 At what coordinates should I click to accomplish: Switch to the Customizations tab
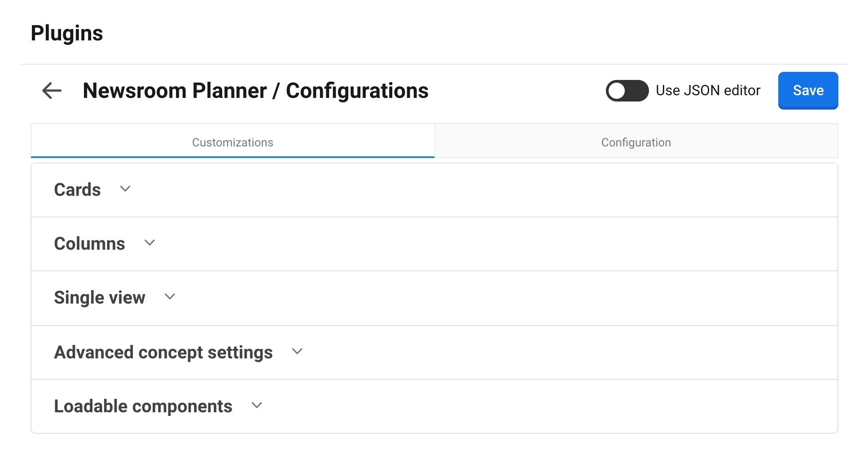point(232,142)
